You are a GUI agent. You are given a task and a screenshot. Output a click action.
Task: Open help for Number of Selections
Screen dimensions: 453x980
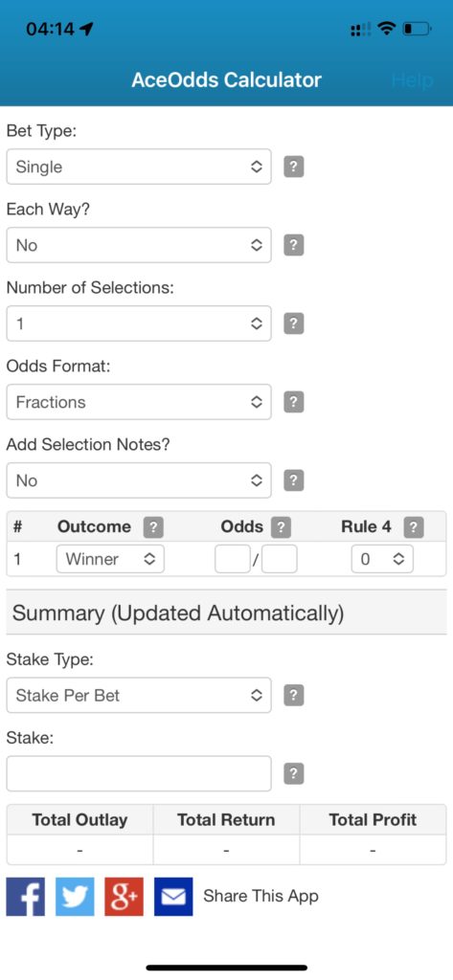point(293,323)
